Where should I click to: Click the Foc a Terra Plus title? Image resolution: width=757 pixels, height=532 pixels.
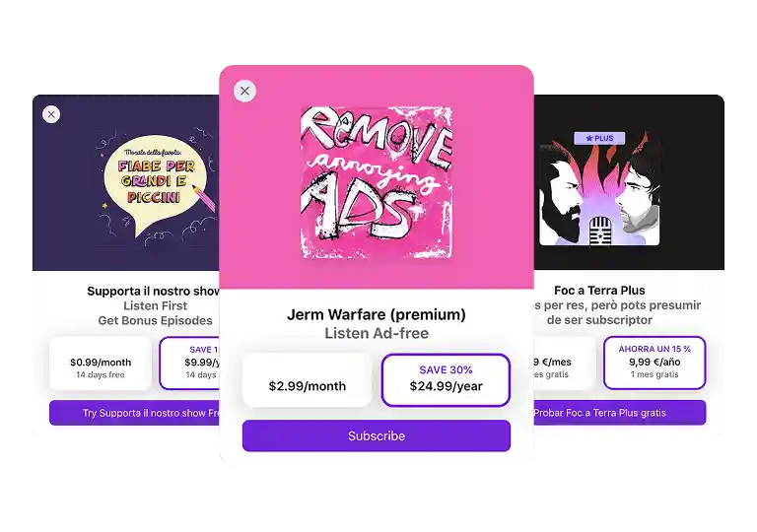599,291
